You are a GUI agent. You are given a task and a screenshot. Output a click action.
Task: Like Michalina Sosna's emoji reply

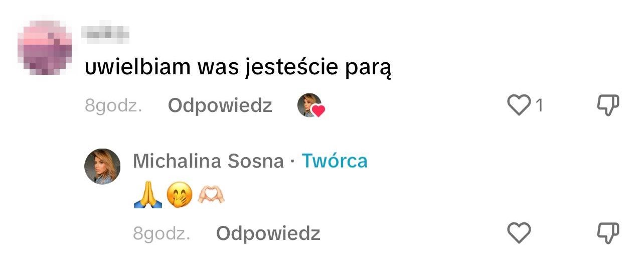519,233
